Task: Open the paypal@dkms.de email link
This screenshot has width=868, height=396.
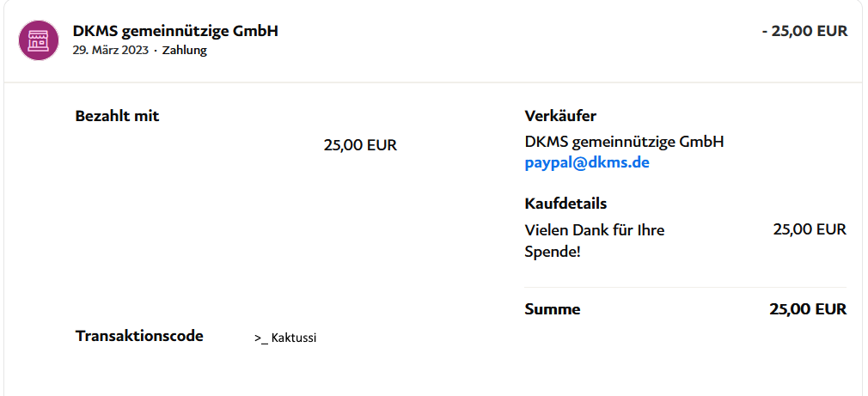Action: (x=587, y=162)
